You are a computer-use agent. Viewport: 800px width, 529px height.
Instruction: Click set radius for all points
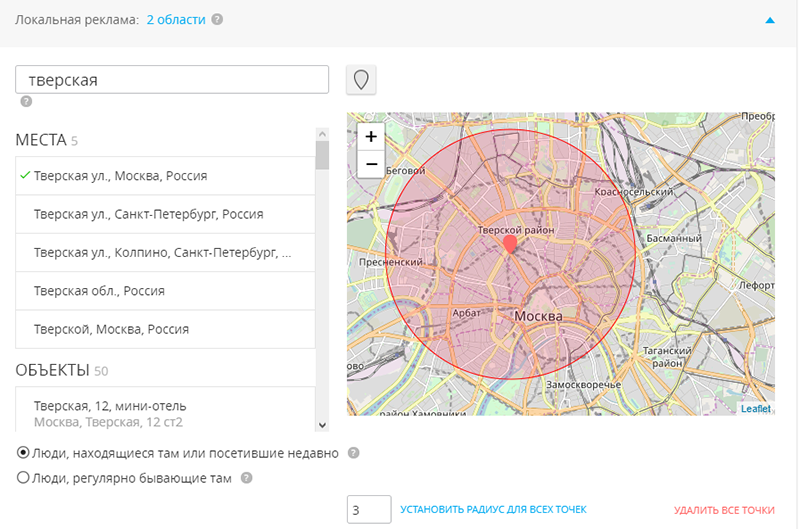coord(493,510)
